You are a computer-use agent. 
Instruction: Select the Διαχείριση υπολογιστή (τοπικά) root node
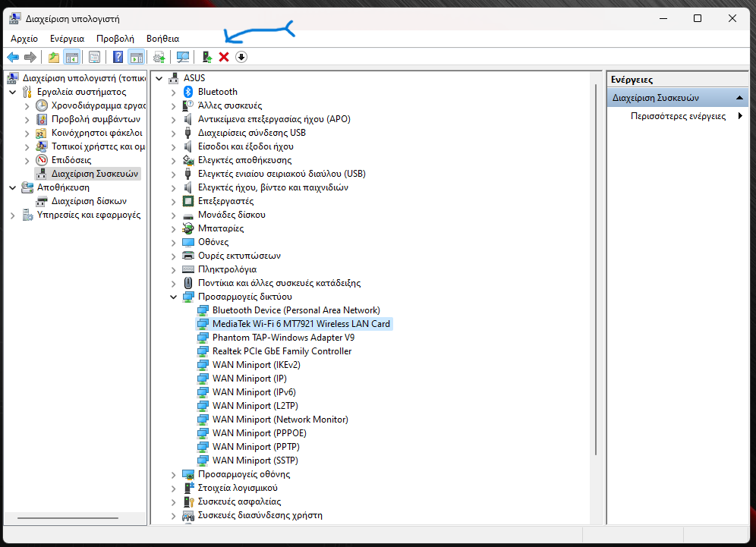tap(84, 78)
